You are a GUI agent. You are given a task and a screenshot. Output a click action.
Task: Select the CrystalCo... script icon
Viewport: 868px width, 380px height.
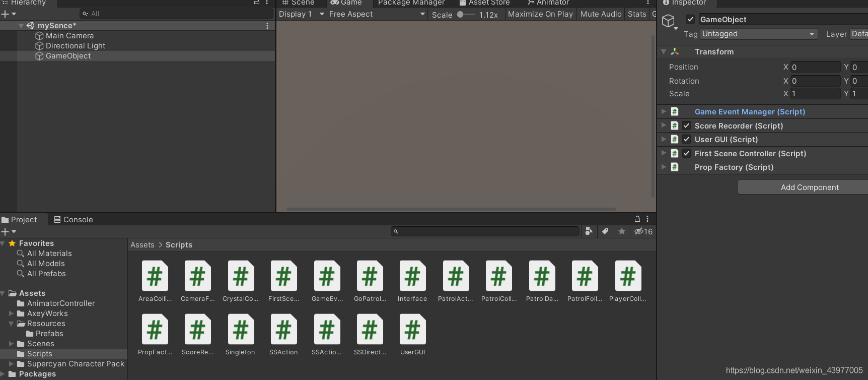tap(241, 276)
